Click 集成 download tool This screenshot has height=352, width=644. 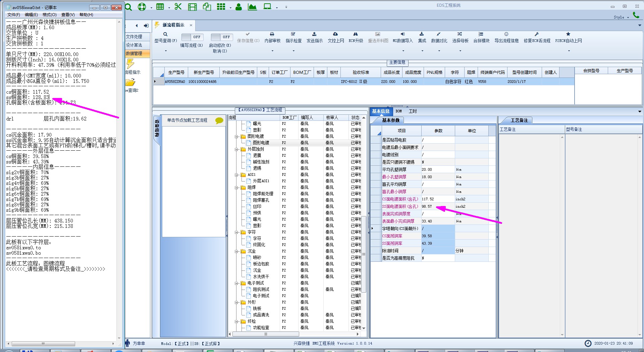tap(422, 38)
